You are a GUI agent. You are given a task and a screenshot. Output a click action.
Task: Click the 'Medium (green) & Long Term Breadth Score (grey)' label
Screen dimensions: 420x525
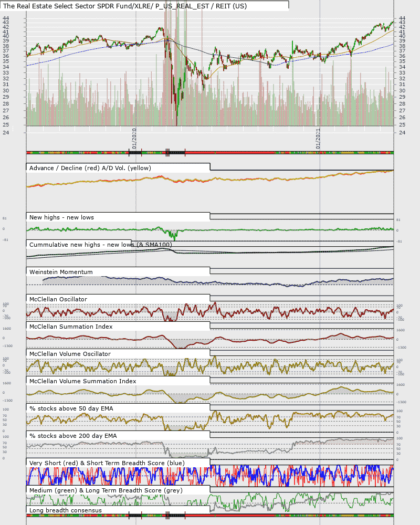106,490
